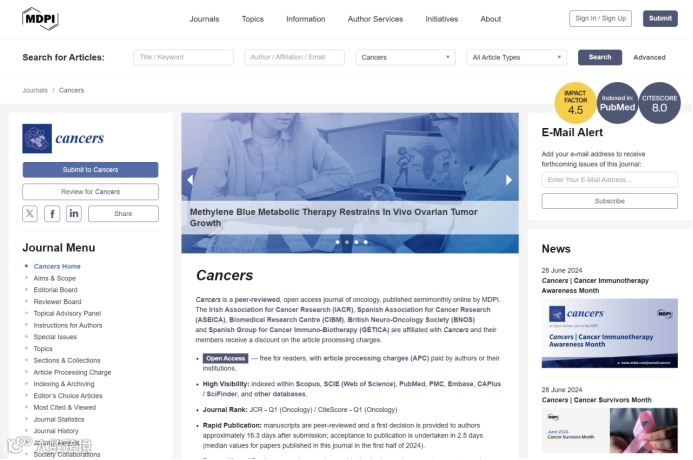Image resolution: width=693 pixels, height=460 pixels.
Task: Open Aims & Scope menu item
Action: 55,278
